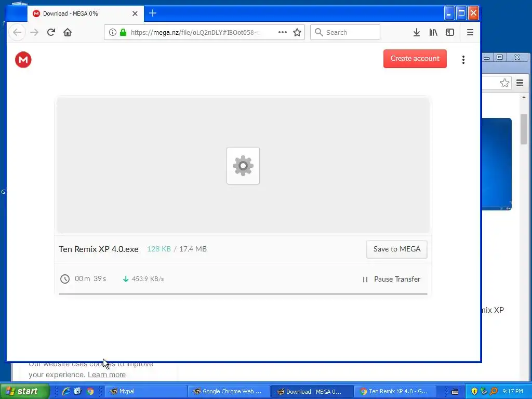
Task: Click the 453.9 KB/s speed text
Action: pos(148,279)
